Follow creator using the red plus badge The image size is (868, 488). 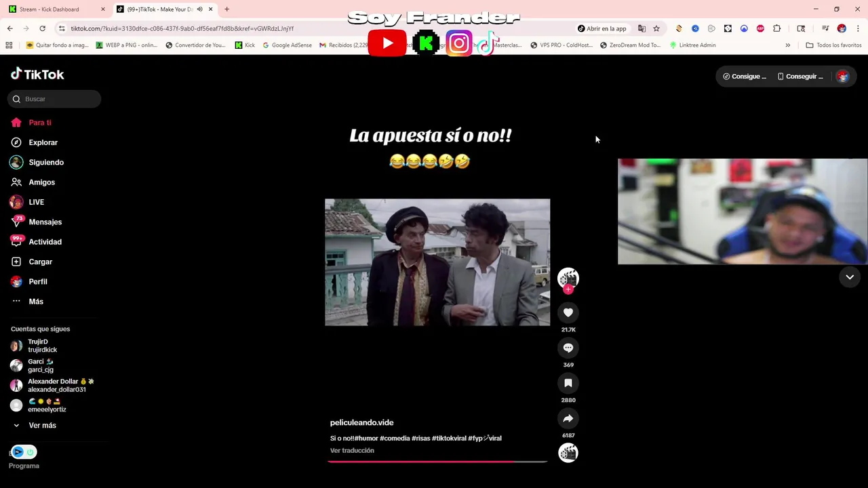[x=568, y=289]
